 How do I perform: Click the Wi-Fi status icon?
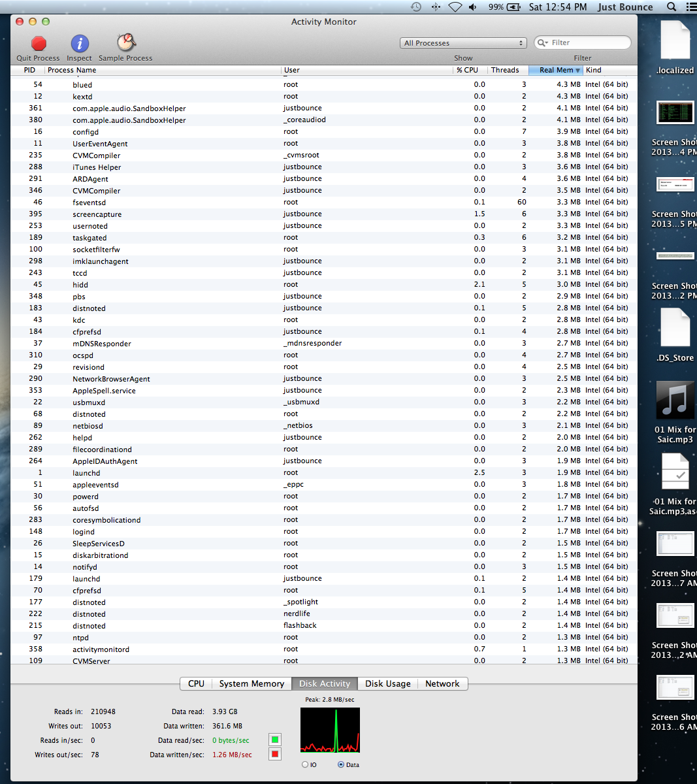coord(455,7)
